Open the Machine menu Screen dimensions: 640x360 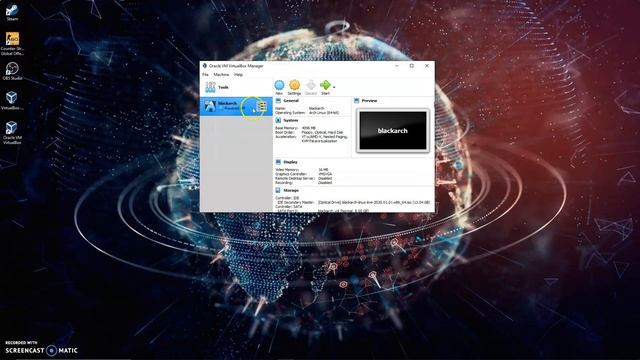click(x=221, y=75)
